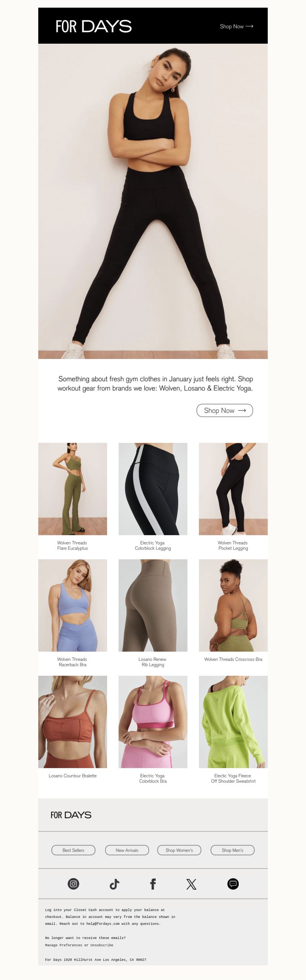Open the Best Sellers button
Screen dimensions: 306x980
(73, 850)
